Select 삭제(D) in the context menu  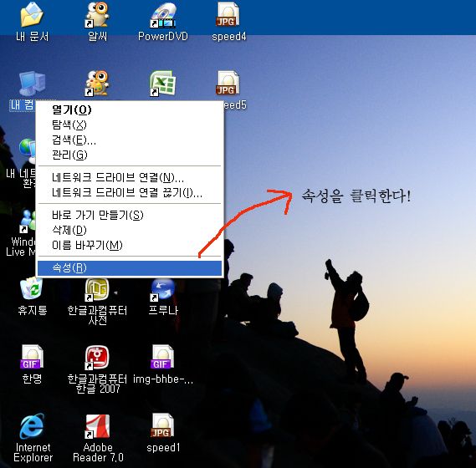pos(130,230)
